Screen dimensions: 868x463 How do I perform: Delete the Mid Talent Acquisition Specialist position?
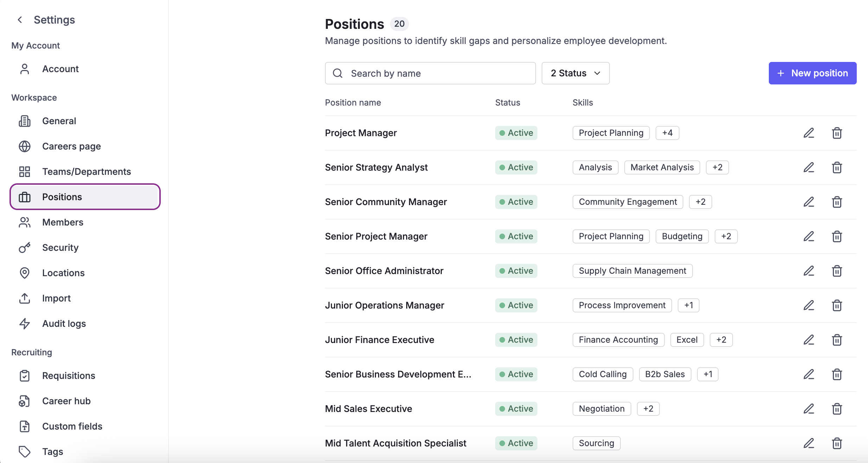click(837, 443)
